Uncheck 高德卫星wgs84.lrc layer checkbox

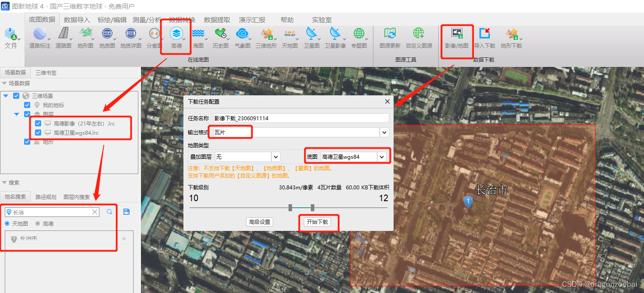[x=38, y=133]
